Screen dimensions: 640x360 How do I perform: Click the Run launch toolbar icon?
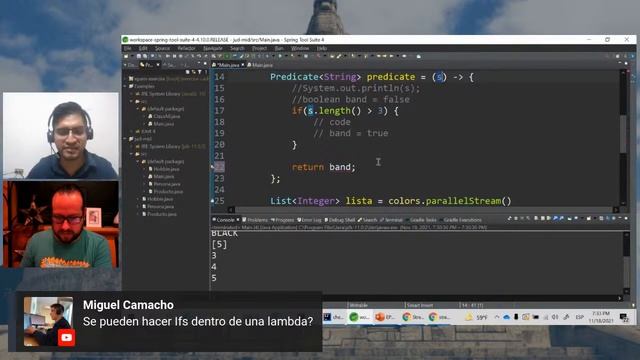pyautogui.click(x=280, y=56)
